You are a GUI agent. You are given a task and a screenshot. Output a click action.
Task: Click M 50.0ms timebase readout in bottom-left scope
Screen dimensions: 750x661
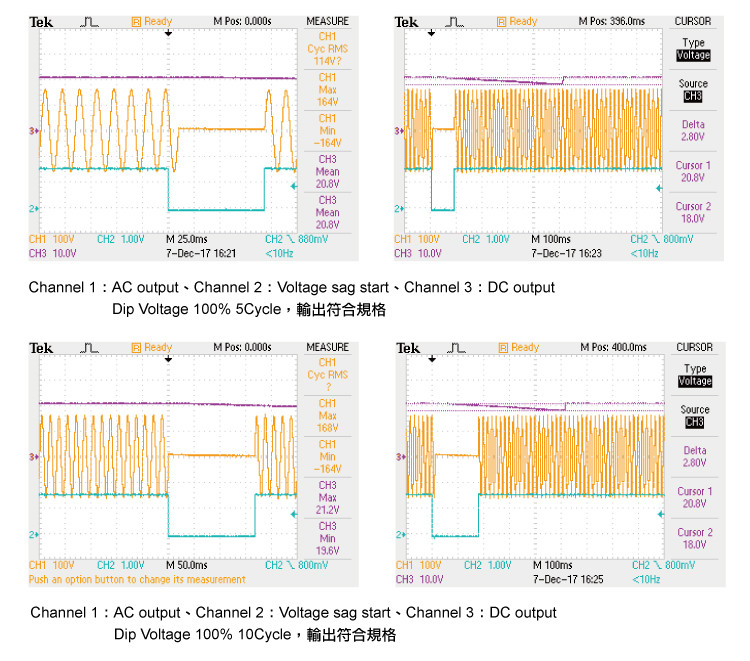tap(189, 566)
